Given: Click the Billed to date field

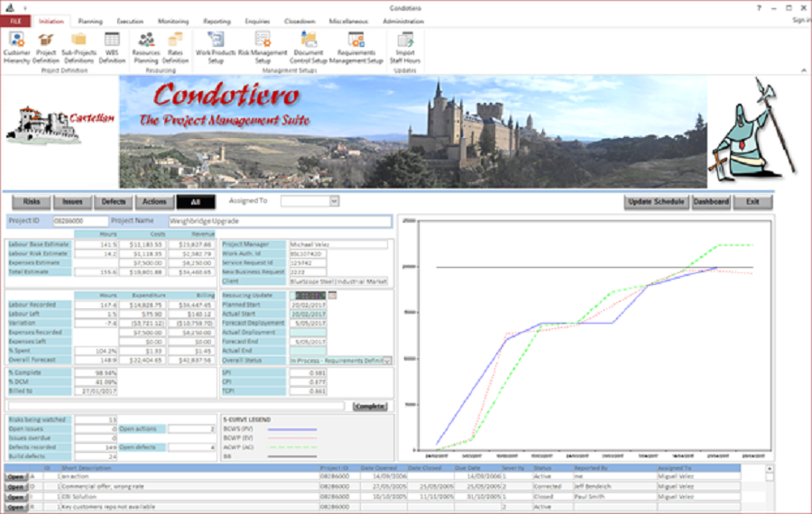Looking at the screenshot, I should (96, 391).
